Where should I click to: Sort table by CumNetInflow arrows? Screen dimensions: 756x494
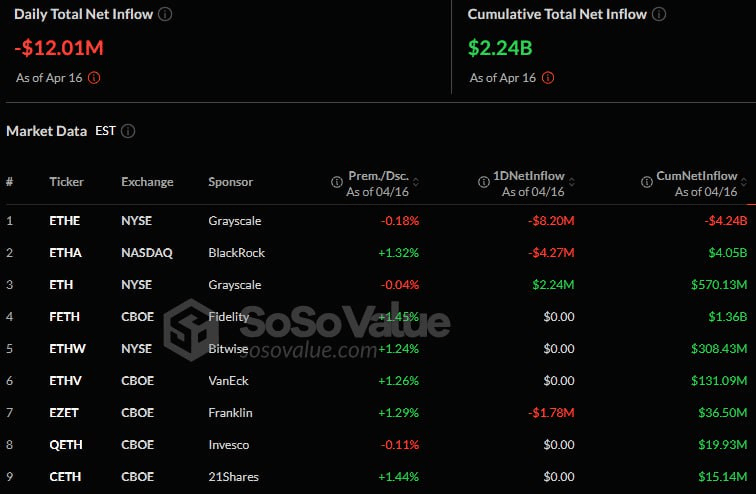tap(744, 182)
